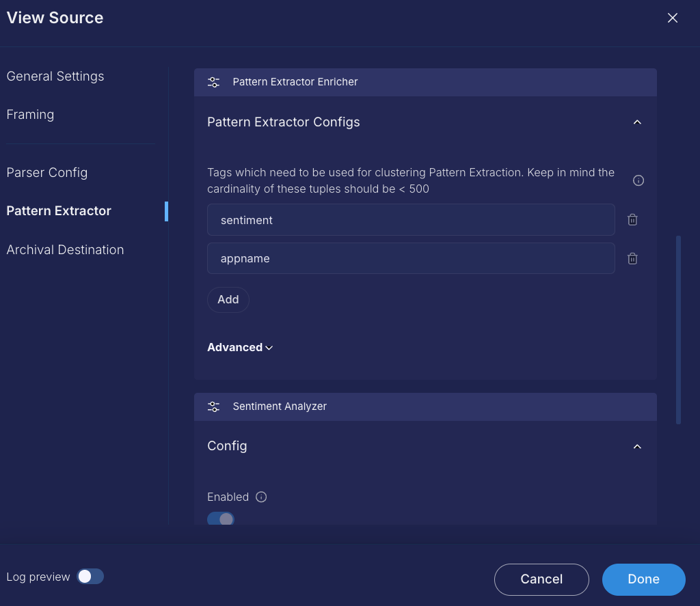Screen dimensions: 700x606
Task: Click the Cancel button
Action: (541, 579)
